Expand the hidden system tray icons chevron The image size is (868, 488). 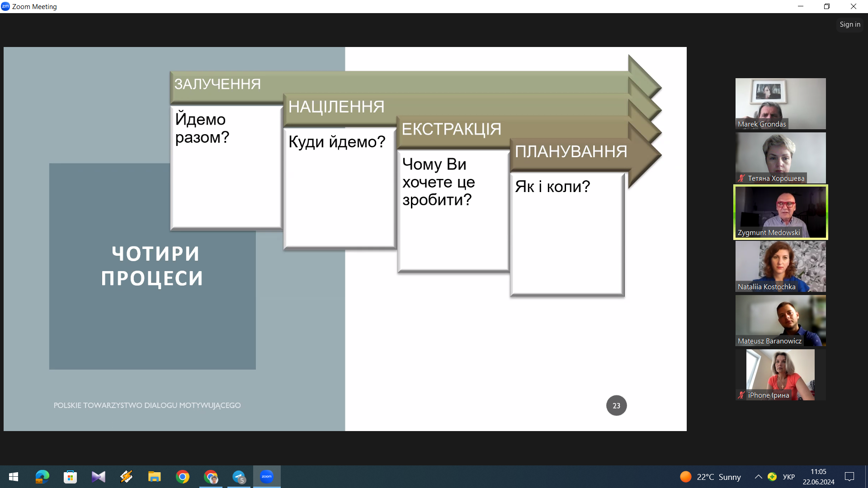coord(758,477)
